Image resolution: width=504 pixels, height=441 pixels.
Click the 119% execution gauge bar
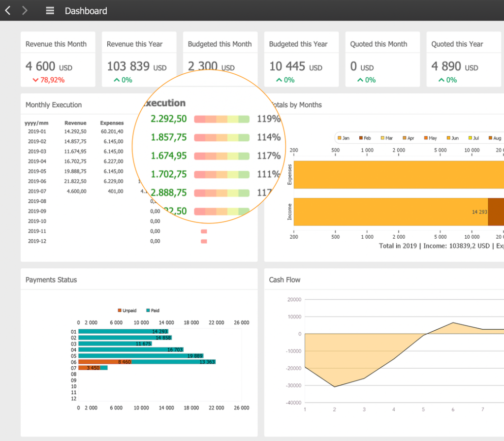click(x=221, y=119)
